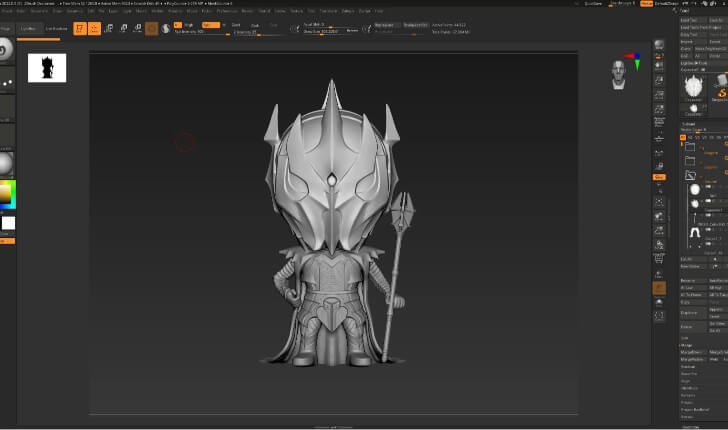Select the Move transform mode icon
728x430 pixels.
109,28
